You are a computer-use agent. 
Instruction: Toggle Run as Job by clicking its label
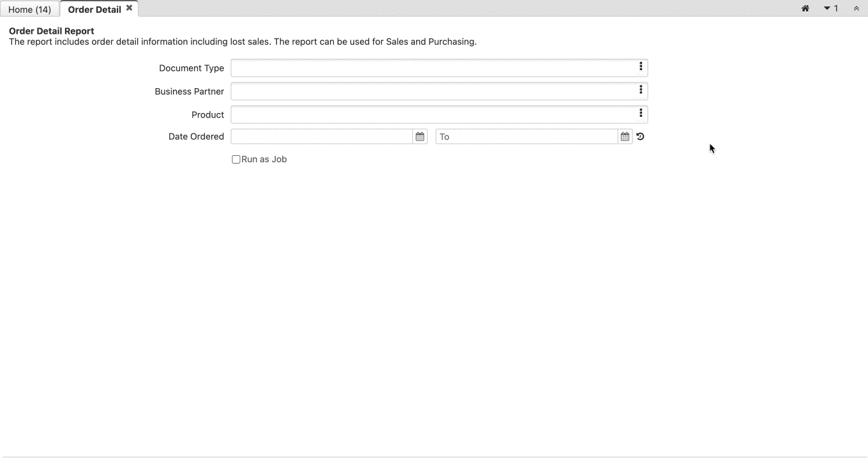[x=264, y=159]
